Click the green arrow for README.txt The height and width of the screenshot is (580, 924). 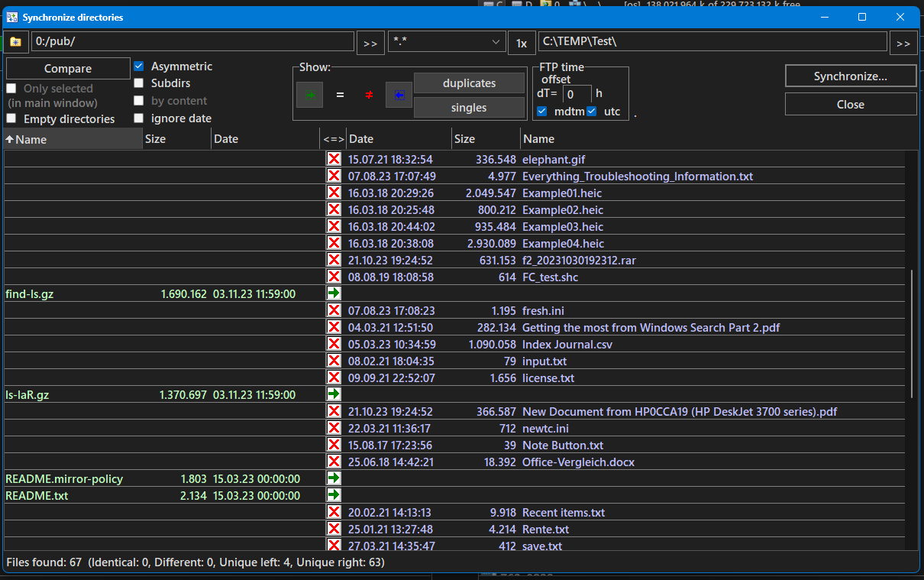coord(334,495)
